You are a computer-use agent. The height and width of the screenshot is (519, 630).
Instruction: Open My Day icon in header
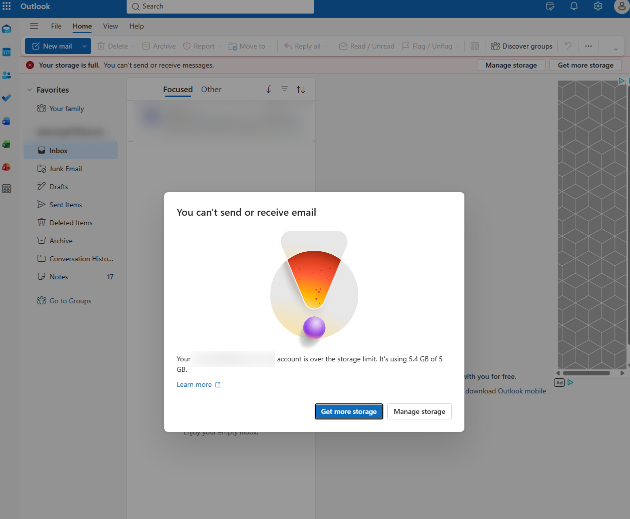point(550,6)
